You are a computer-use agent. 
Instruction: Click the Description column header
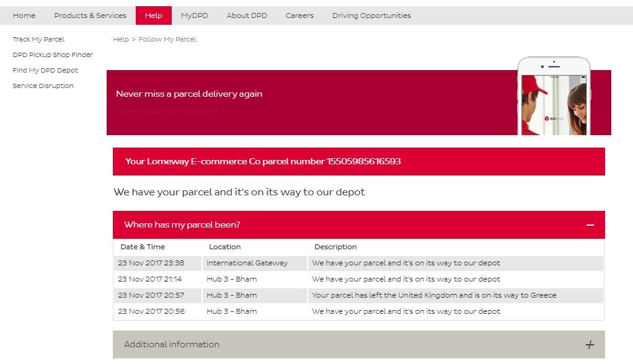click(335, 247)
